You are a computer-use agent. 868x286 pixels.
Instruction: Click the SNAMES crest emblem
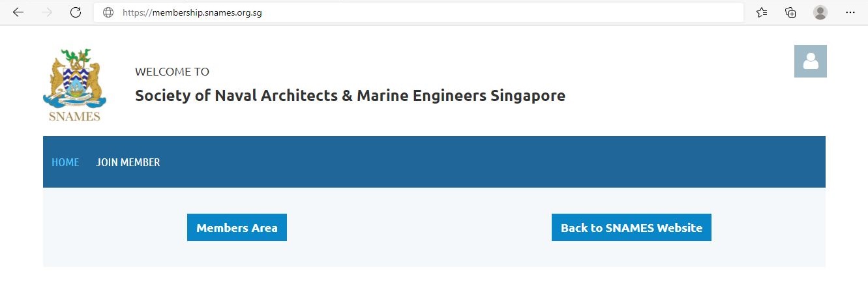pyautogui.click(x=74, y=78)
